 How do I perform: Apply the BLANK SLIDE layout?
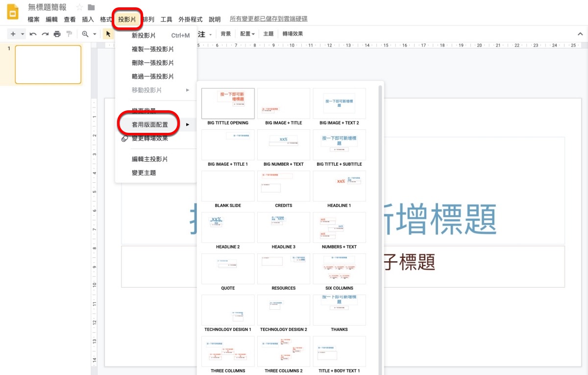click(228, 186)
